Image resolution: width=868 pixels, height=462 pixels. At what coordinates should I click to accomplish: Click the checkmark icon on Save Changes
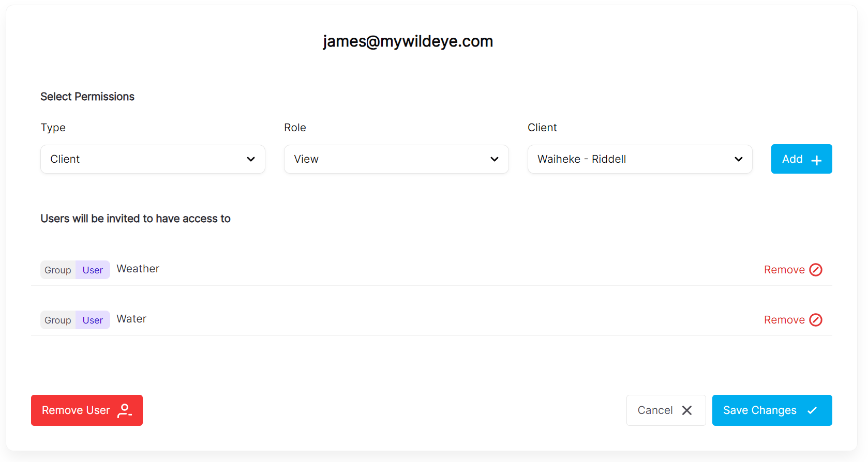812,410
